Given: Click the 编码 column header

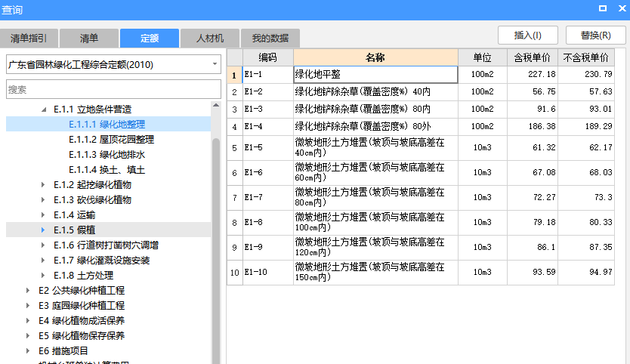Looking at the screenshot, I should coord(268,57).
